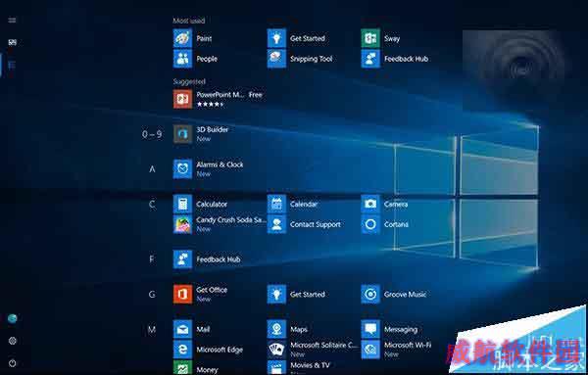Click the 'Snipping Tool' label
The height and width of the screenshot is (375, 588).
click(312, 59)
